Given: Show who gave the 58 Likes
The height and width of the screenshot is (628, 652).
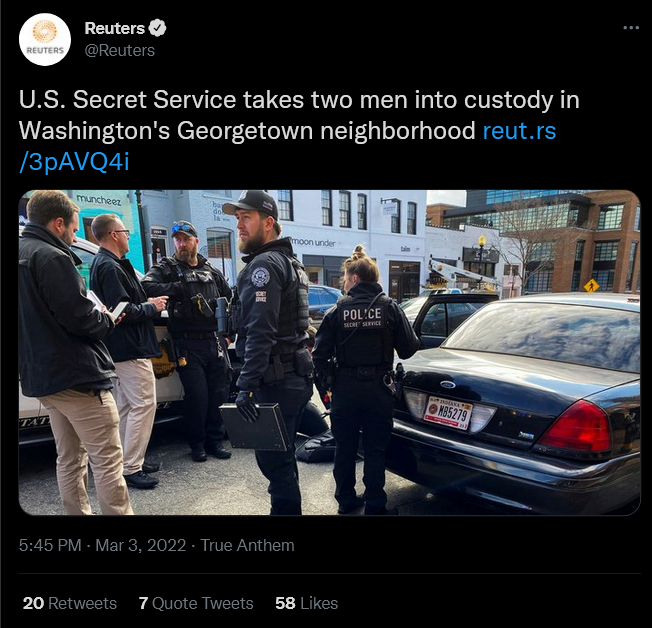Looking at the screenshot, I should pos(306,603).
